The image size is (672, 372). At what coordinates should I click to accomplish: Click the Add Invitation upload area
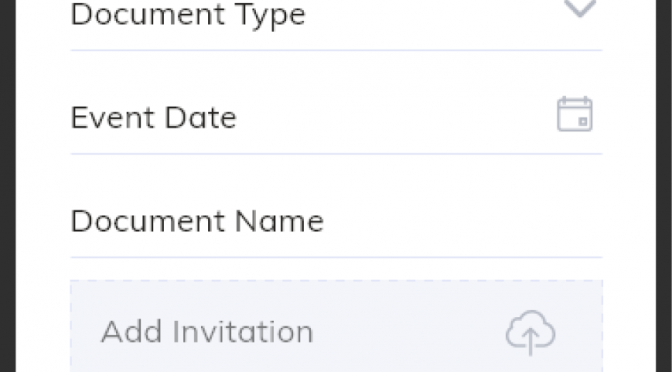click(x=336, y=326)
